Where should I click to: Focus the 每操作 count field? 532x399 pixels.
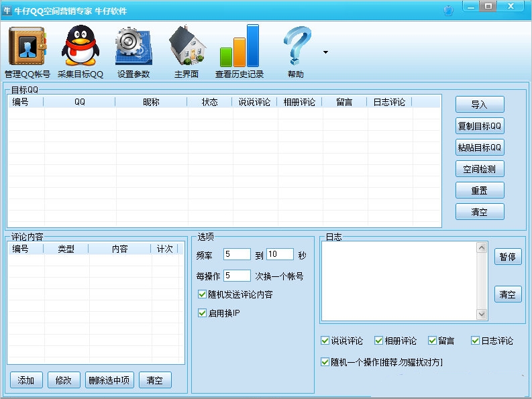point(237,276)
